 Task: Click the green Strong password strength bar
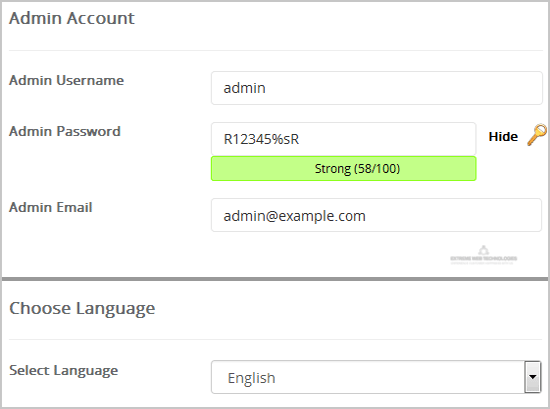pos(343,169)
